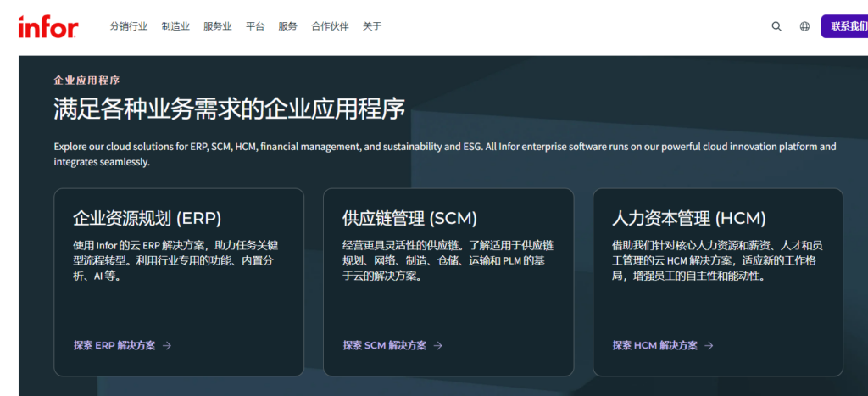Click the 联系我们 button
Image resolution: width=868 pixels, height=396 pixels.
point(845,26)
